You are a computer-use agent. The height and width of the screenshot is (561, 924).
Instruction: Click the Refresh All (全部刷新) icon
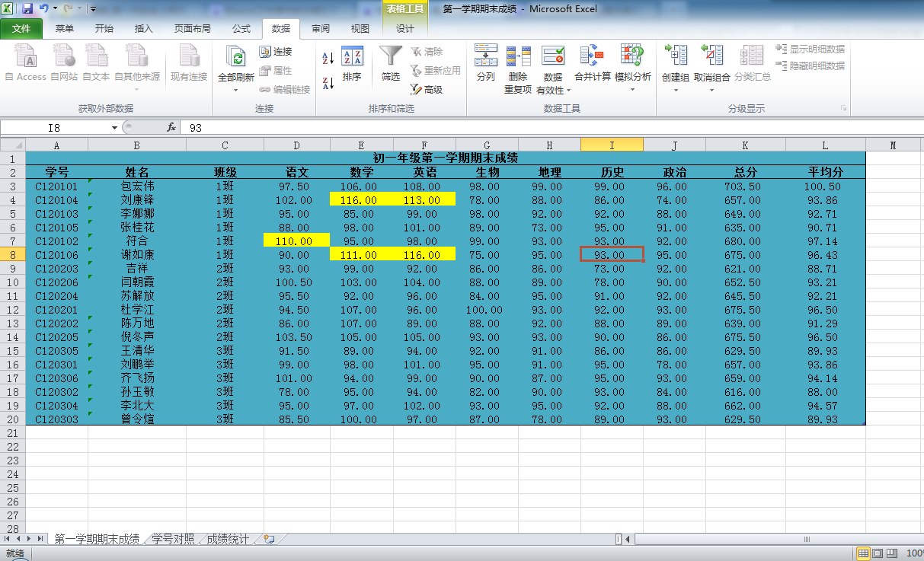click(x=237, y=58)
